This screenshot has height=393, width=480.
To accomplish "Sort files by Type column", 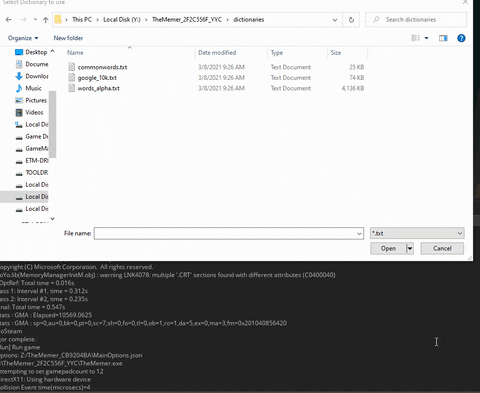I will click(x=277, y=53).
